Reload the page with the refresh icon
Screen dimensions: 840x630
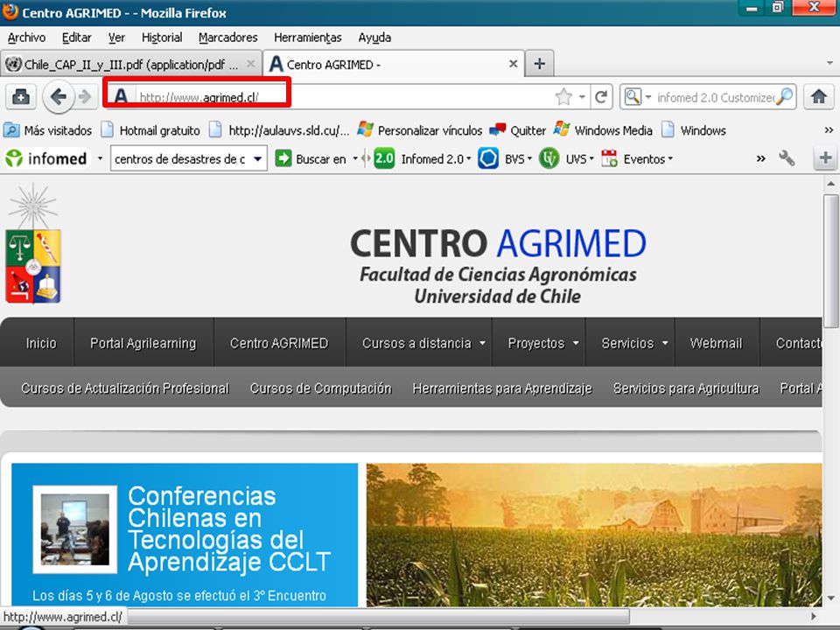click(x=602, y=97)
